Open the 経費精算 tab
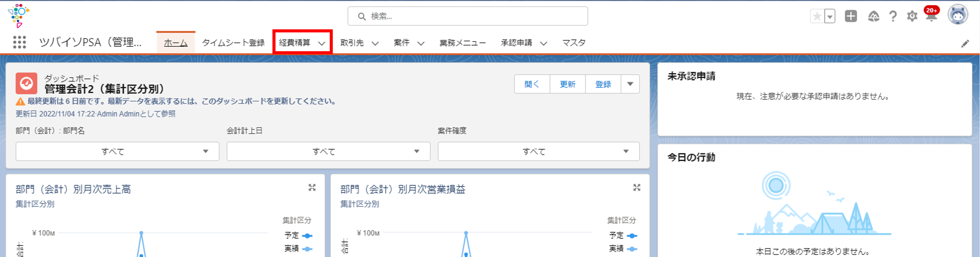 [x=294, y=43]
